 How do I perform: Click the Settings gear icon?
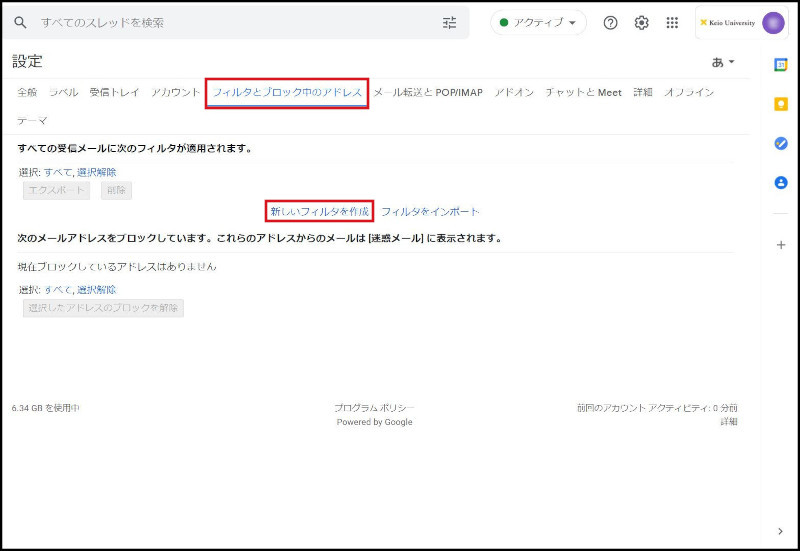(641, 22)
